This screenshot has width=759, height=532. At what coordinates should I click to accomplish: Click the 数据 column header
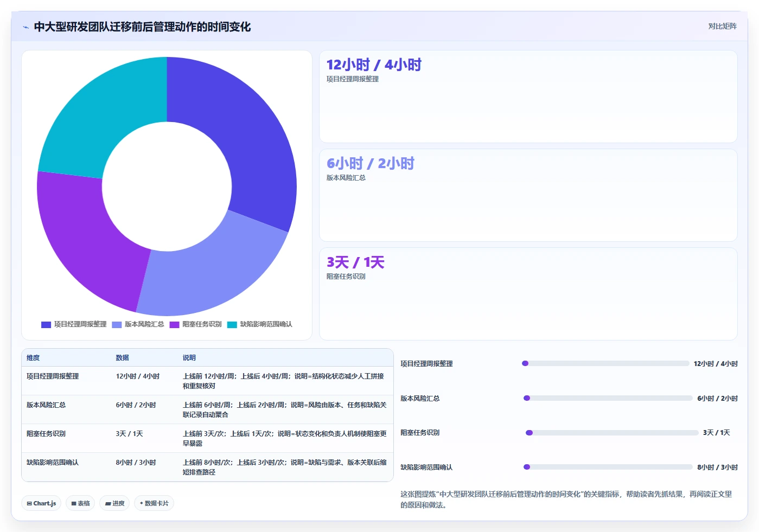pyautogui.click(x=122, y=358)
